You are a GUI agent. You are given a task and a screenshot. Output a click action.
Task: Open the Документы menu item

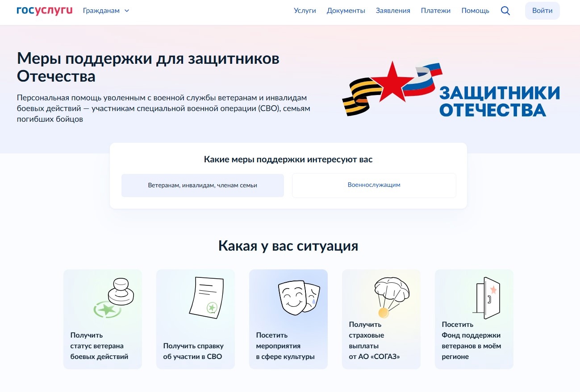(x=346, y=11)
